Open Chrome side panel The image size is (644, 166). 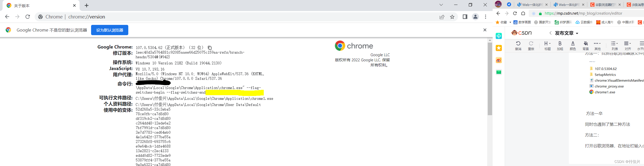[x=465, y=17]
